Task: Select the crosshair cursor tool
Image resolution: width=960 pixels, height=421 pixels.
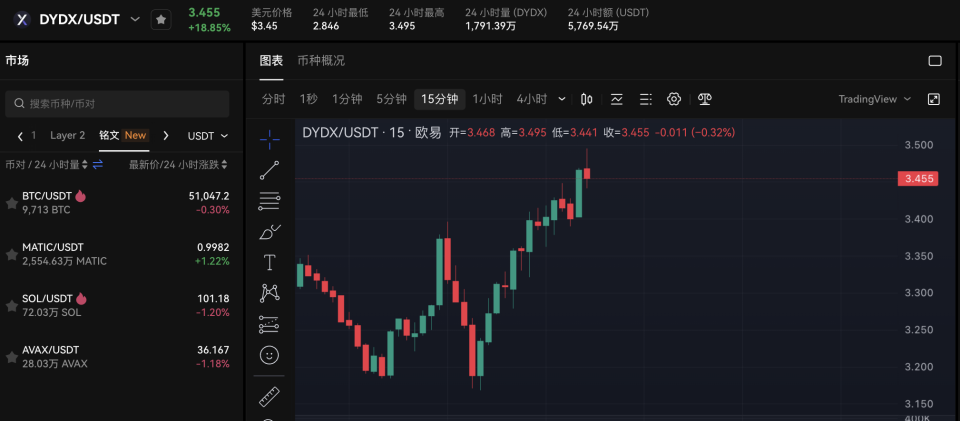Action: point(269,140)
